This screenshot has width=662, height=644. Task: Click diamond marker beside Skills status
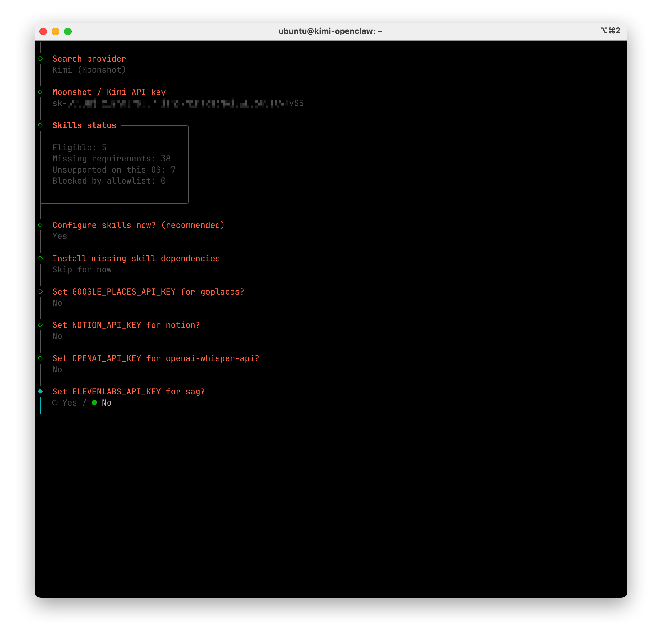tap(40, 125)
